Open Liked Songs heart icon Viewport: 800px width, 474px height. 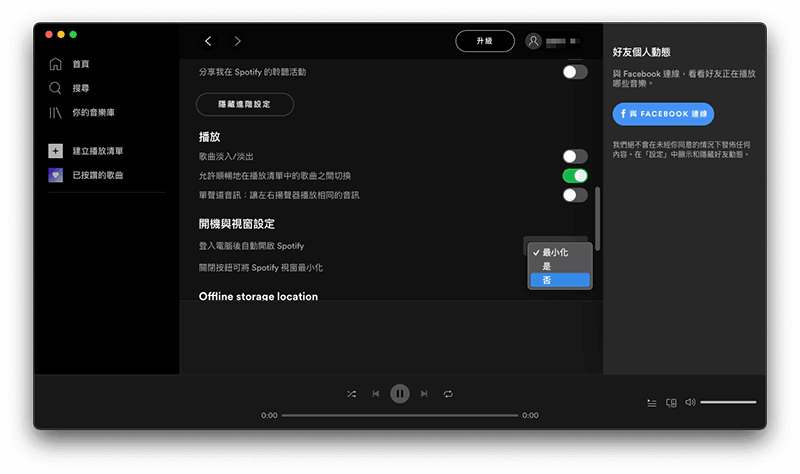point(56,175)
